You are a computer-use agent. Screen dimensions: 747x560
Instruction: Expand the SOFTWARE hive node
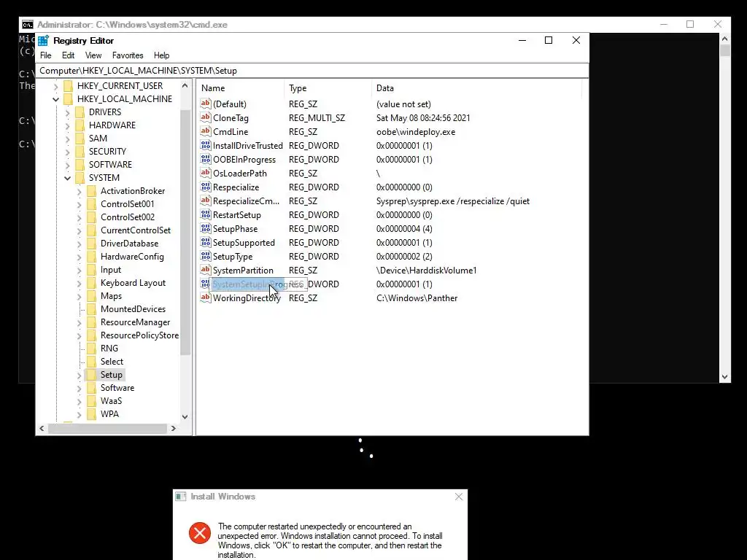pyautogui.click(x=67, y=166)
